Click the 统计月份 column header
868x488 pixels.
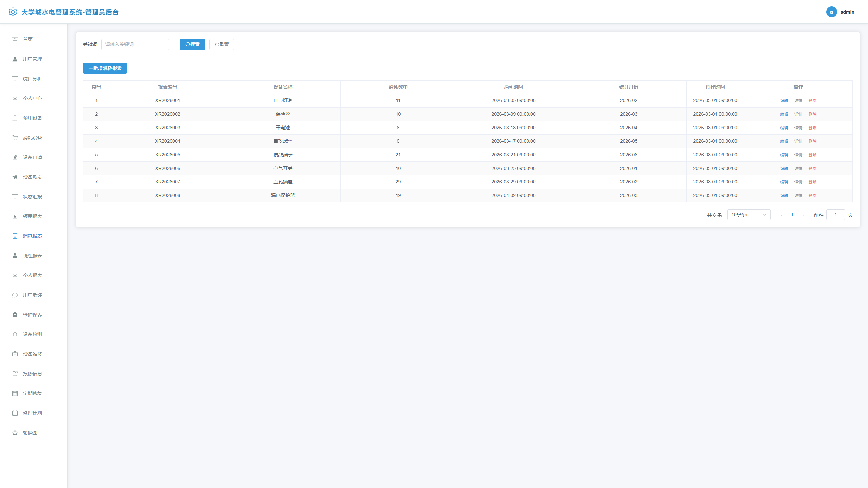pos(629,87)
